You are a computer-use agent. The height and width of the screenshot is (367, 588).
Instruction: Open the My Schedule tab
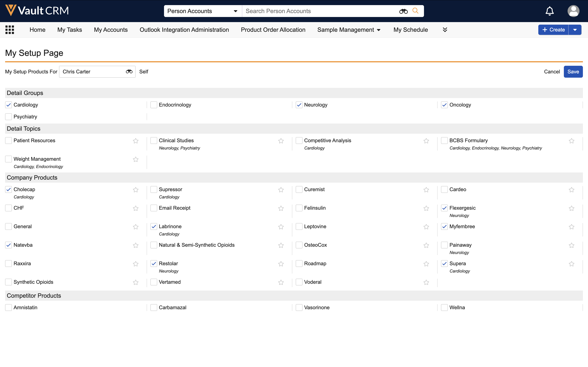click(x=410, y=30)
